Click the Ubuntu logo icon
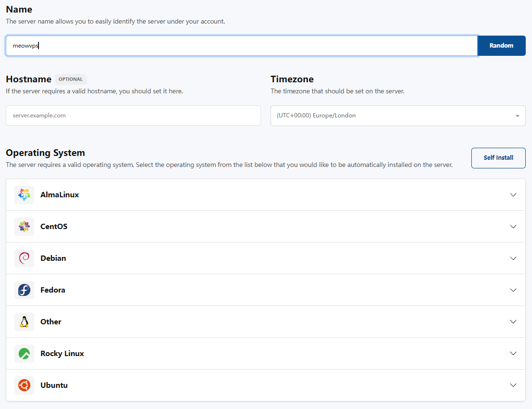Image resolution: width=532 pixels, height=409 pixels. 24,385
